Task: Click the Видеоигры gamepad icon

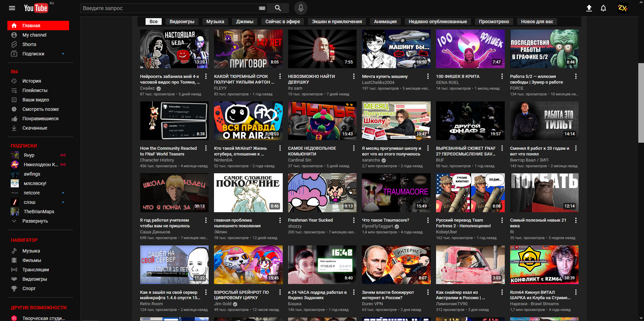Action: click(14, 279)
